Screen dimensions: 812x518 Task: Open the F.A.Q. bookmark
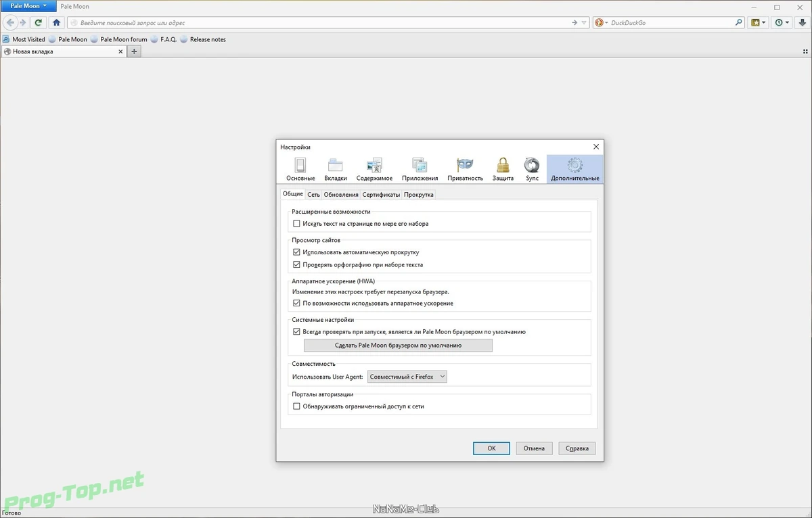click(164, 39)
